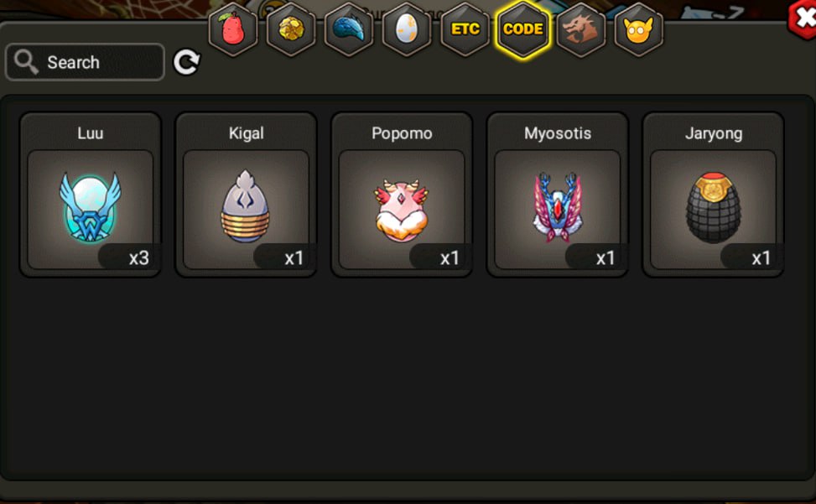Open the ETC items tab

pos(465,29)
